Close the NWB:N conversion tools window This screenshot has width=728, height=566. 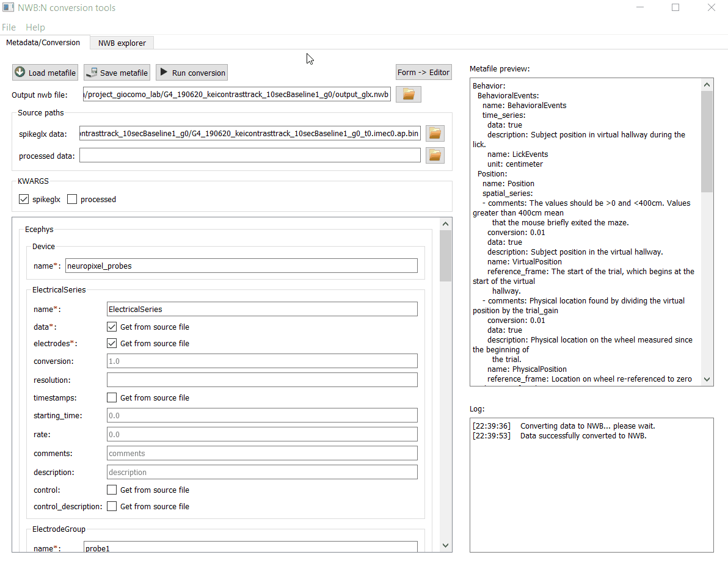point(712,7)
